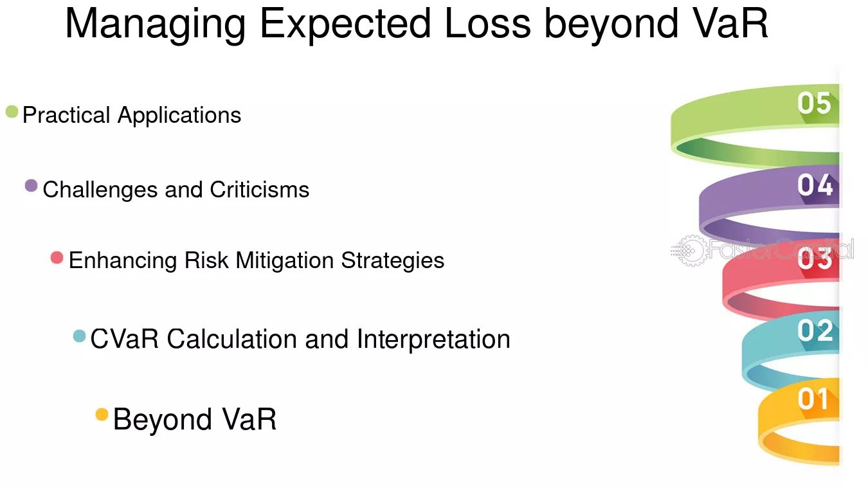Click the Enhancing Risk Mitigation Strategies text
868x488 pixels.
pyautogui.click(x=257, y=260)
